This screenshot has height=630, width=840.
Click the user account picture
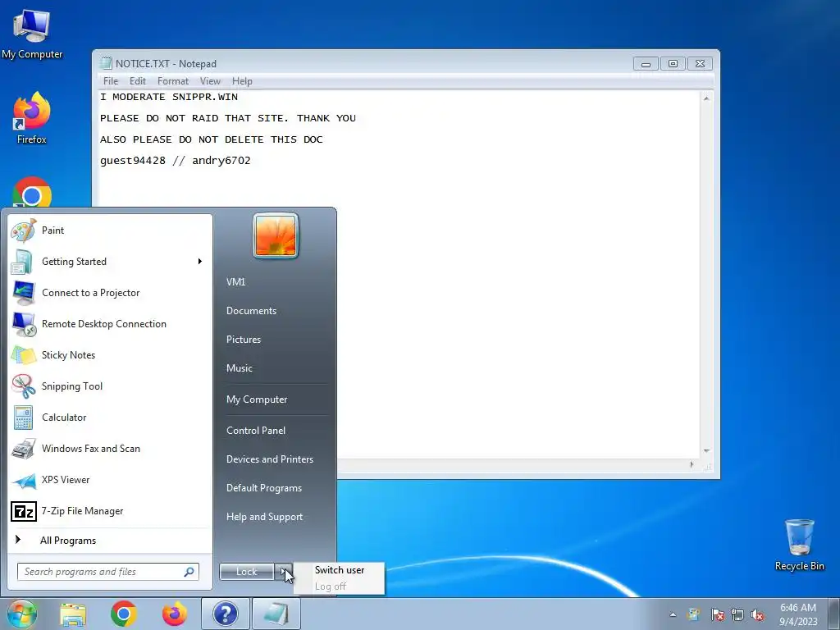coord(276,235)
